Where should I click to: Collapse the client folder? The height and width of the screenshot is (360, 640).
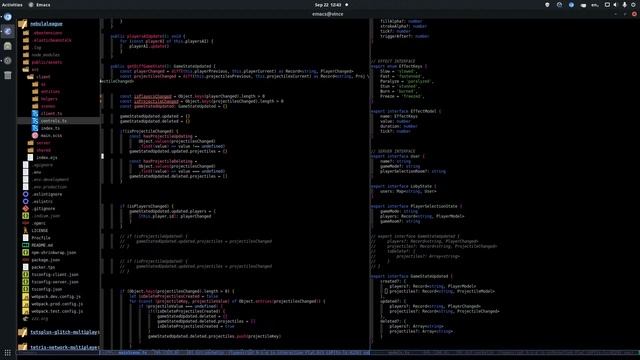click(43, 77)
